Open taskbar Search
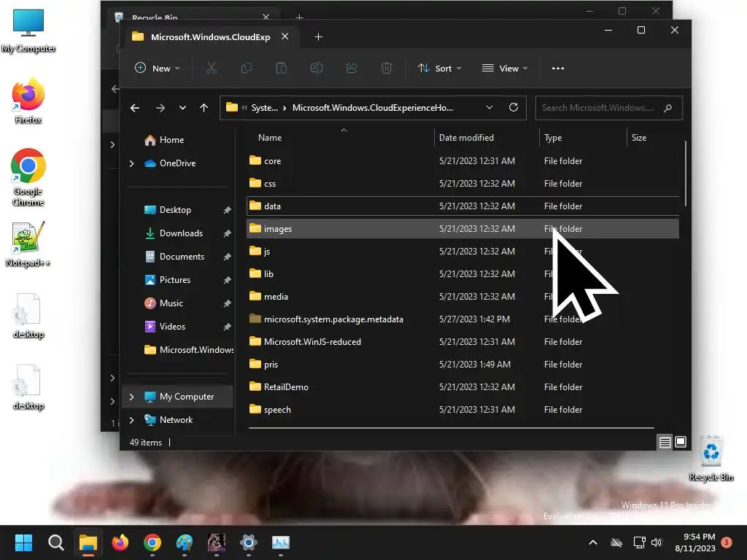Viewport: 747px width, 560px height. [x=55, y=542]
